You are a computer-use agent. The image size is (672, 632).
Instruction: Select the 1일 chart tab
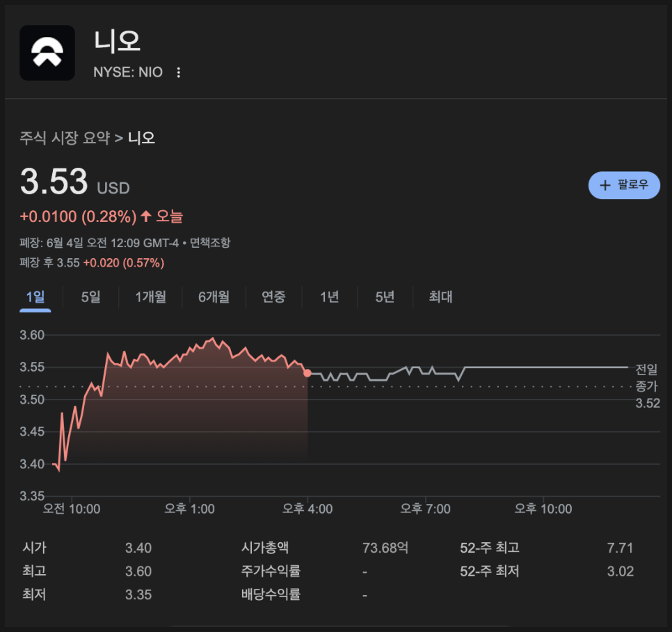pyautogui.click(x=35, y=297)
